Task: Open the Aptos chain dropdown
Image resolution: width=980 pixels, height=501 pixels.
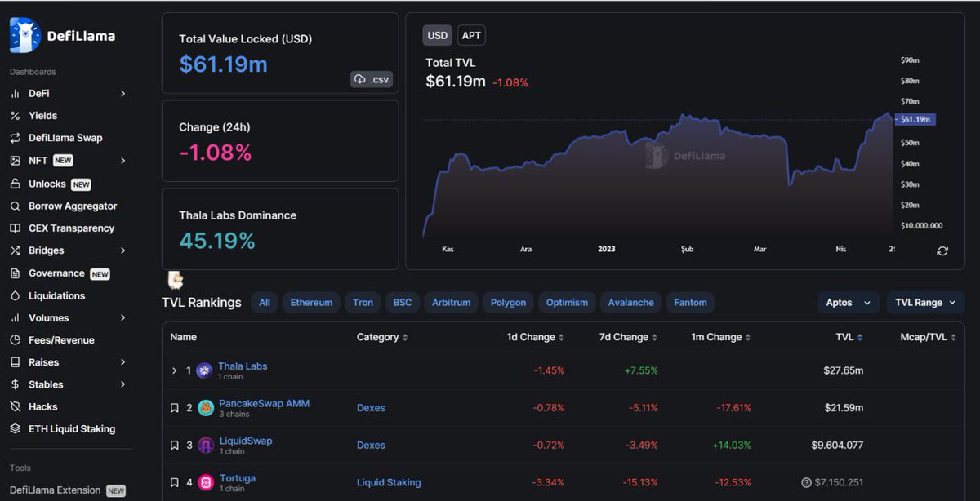Action: pyautogui.click(x=849, y=303)
